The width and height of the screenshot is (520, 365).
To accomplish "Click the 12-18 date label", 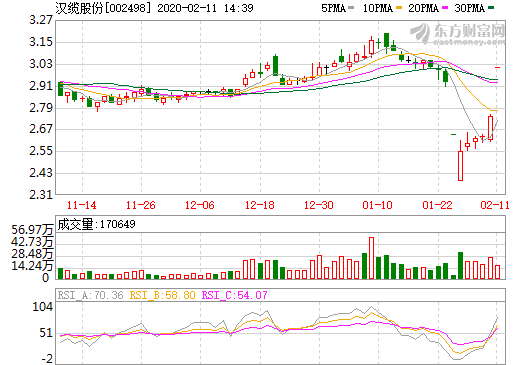I will tap(260, 205).
